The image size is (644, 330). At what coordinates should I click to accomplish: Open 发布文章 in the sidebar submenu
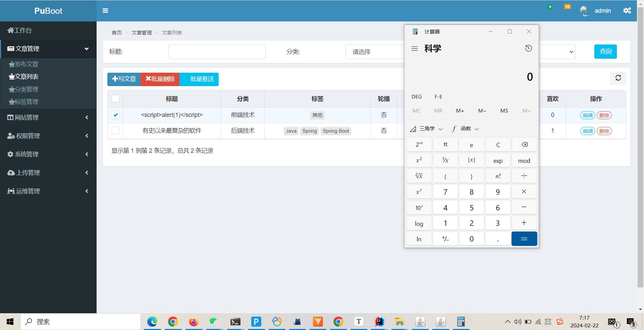[23, 64]
